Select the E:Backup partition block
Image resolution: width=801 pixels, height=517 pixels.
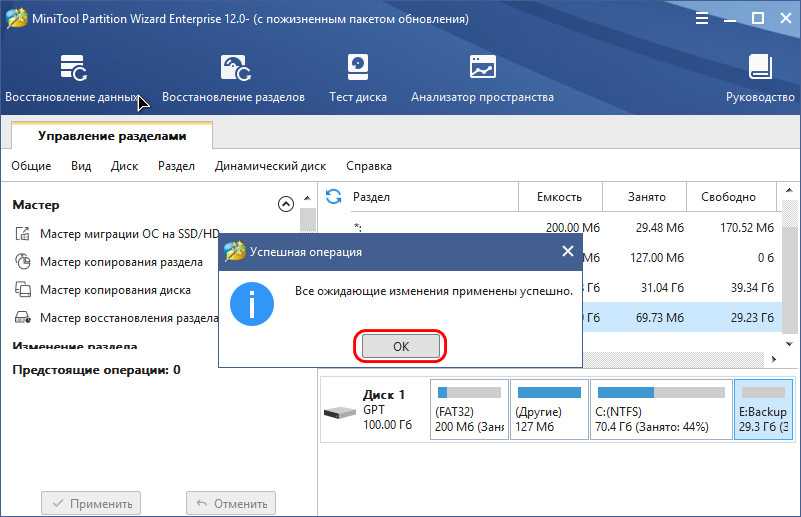pyautogui.click(x=763, y=410)
